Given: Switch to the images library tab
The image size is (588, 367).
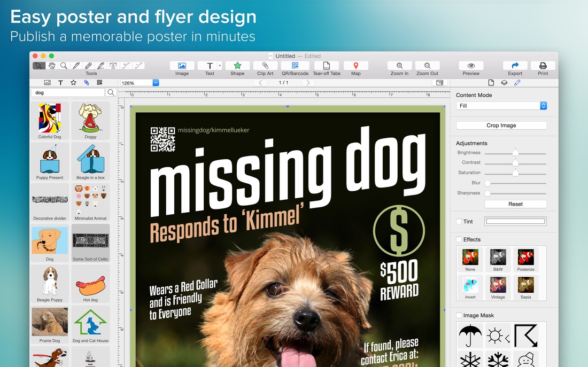Looking at the screenshot, I should [47, 82].
